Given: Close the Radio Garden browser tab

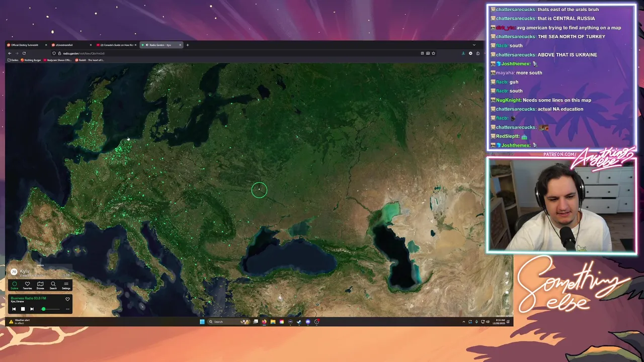Looking at the screenshot, I should point(180,45).
